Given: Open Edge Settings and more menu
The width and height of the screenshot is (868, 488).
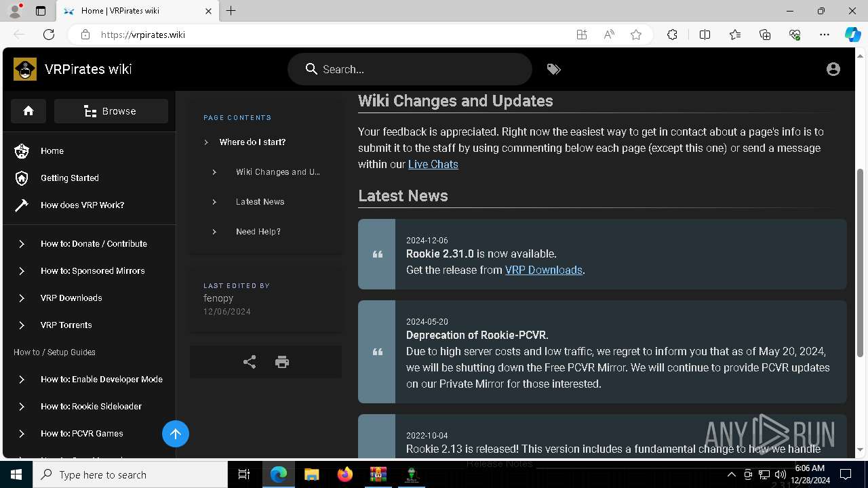Looking at the screenshot, I should tap(825, 35).
